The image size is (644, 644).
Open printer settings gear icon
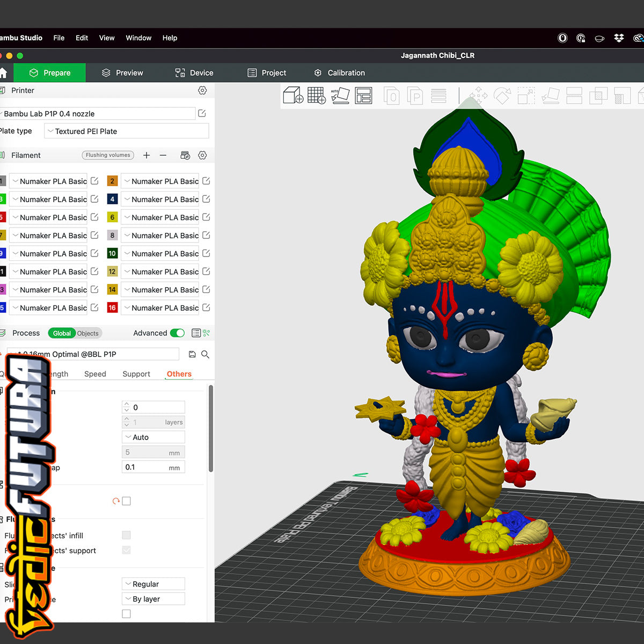click(x=202, y=91)
